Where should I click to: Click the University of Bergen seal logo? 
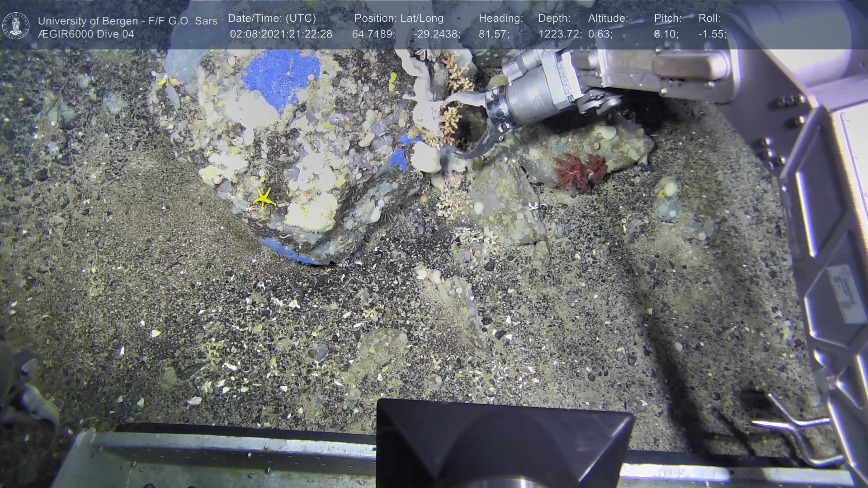[16, 26]
